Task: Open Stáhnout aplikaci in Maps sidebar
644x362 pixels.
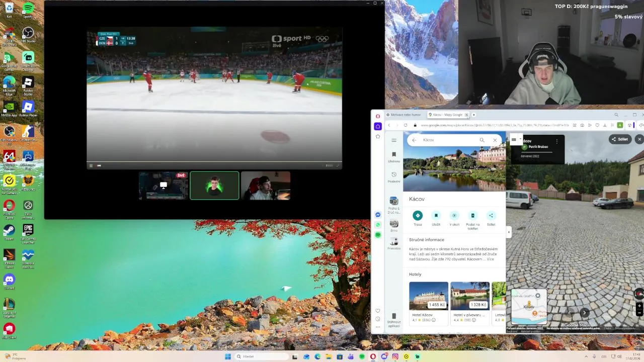Action: (394, 320)
